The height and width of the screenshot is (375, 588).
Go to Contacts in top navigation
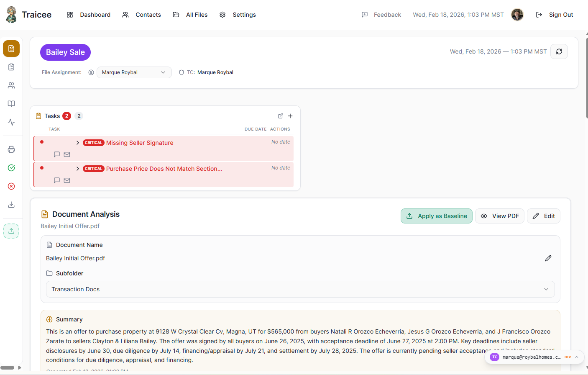142,15
